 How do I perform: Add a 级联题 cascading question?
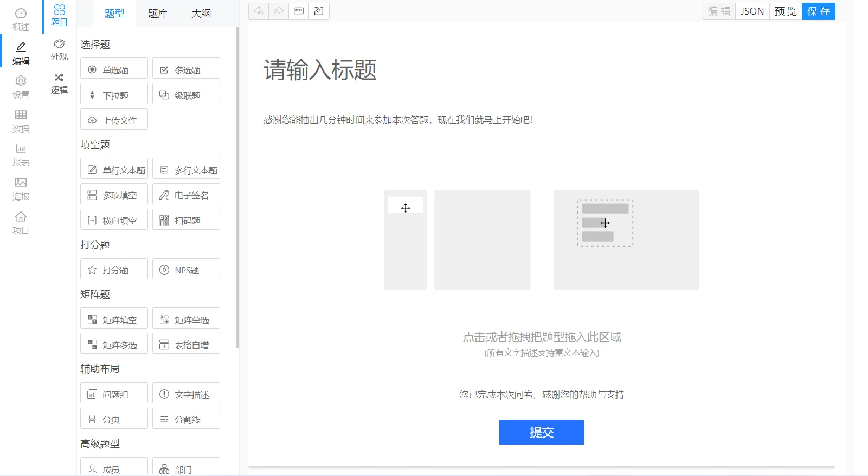click(186, 94)
